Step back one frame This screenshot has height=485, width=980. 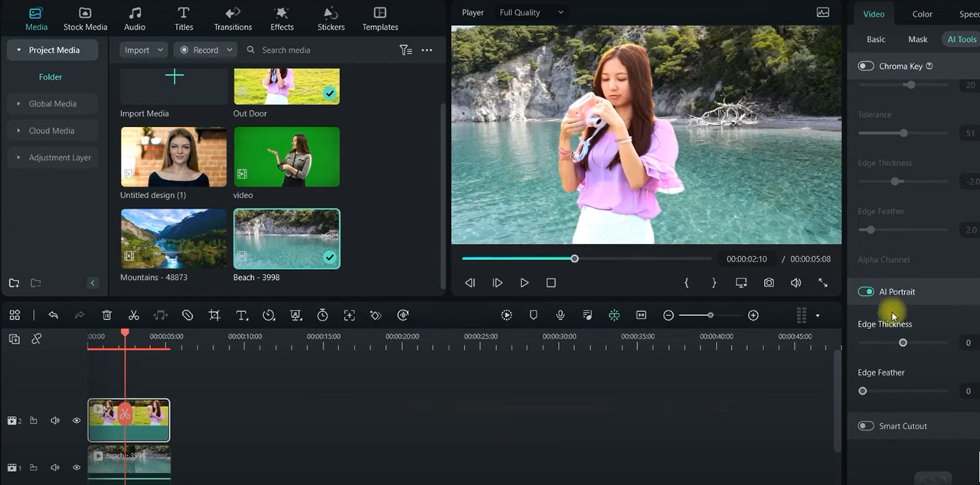[x=470, y=283]
